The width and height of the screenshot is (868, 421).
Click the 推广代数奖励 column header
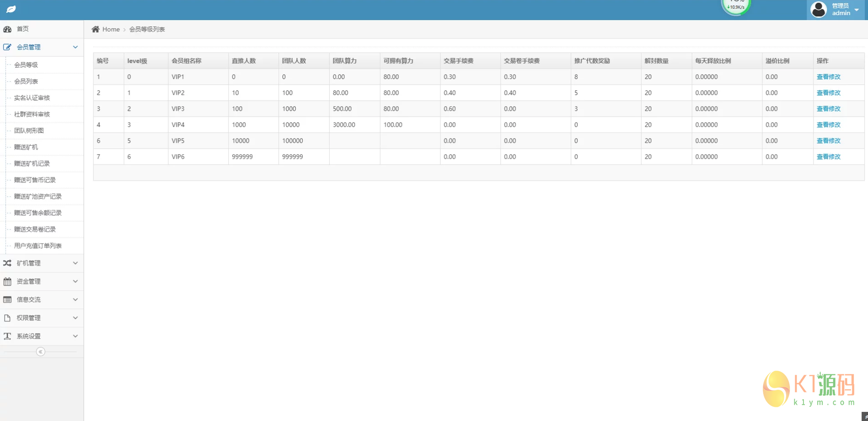point(606,61)
